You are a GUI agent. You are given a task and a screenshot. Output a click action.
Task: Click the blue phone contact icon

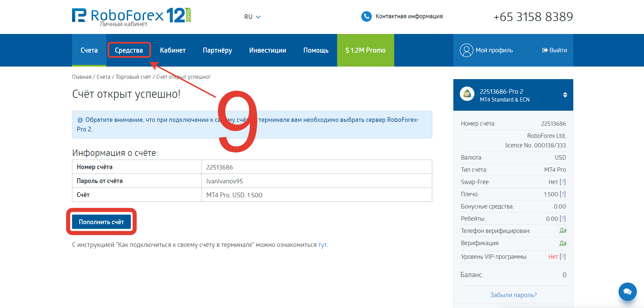[x=366, y=16]
